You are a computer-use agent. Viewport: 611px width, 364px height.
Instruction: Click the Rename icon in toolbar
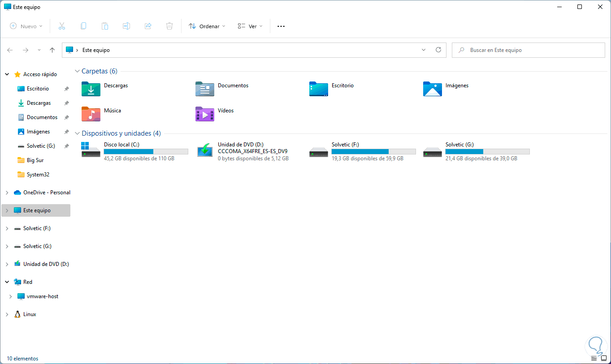click(x=126, y=26)
